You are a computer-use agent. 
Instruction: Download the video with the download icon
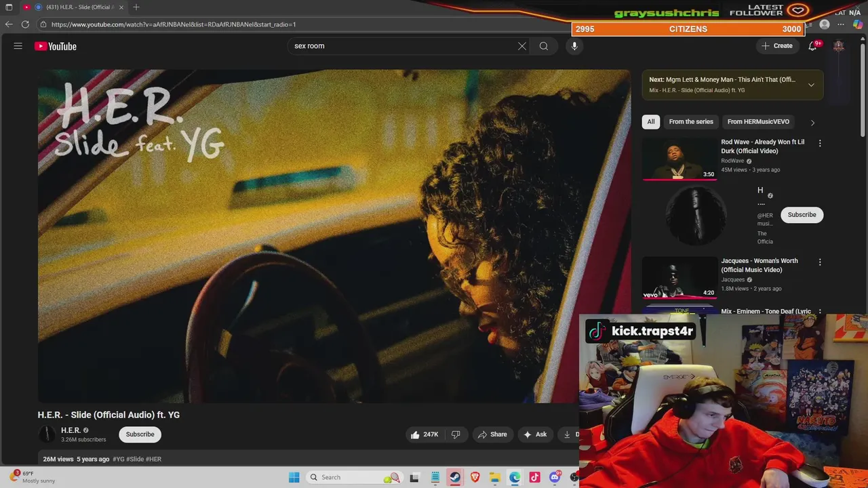tap(568, 434)
